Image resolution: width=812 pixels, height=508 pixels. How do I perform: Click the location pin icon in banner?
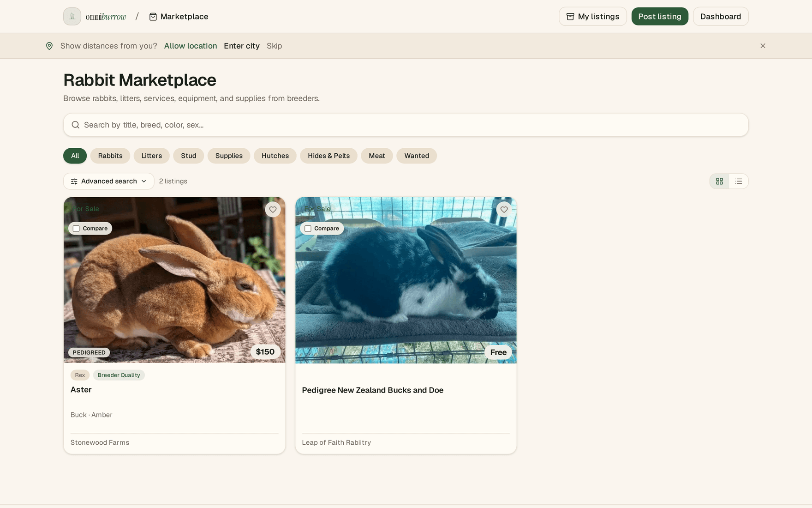(x=49, y=46)
